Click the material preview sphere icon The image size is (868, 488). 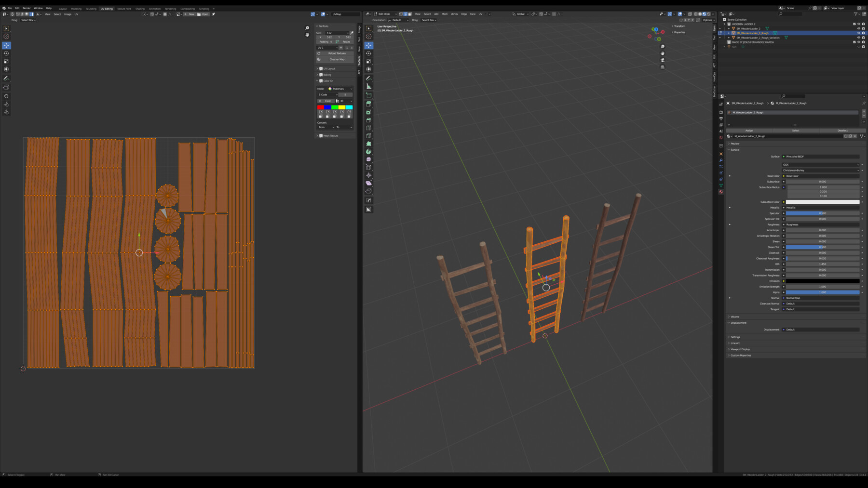[x=704, y=14]
